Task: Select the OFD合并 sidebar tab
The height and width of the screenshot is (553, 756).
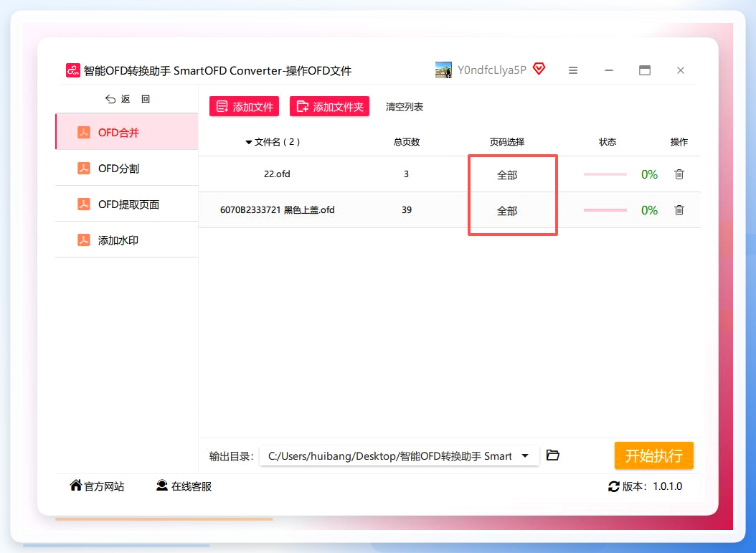Action: point(127,132)
